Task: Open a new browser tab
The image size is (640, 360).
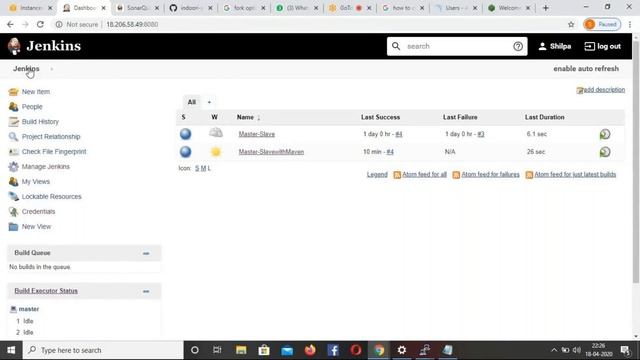Action: point(546,8)
